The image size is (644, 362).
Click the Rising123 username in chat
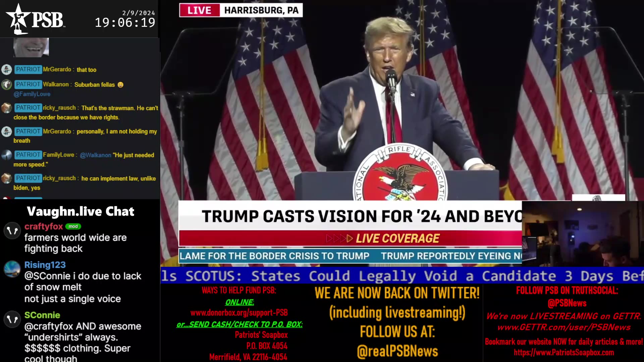45,265
